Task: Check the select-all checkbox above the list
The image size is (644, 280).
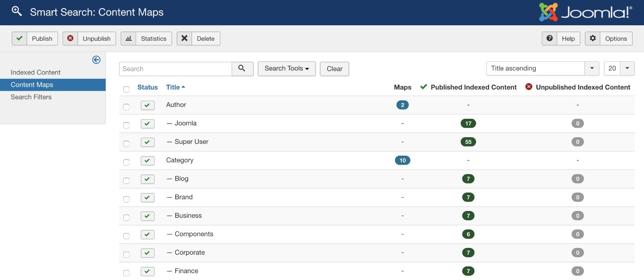Action: 126,89
